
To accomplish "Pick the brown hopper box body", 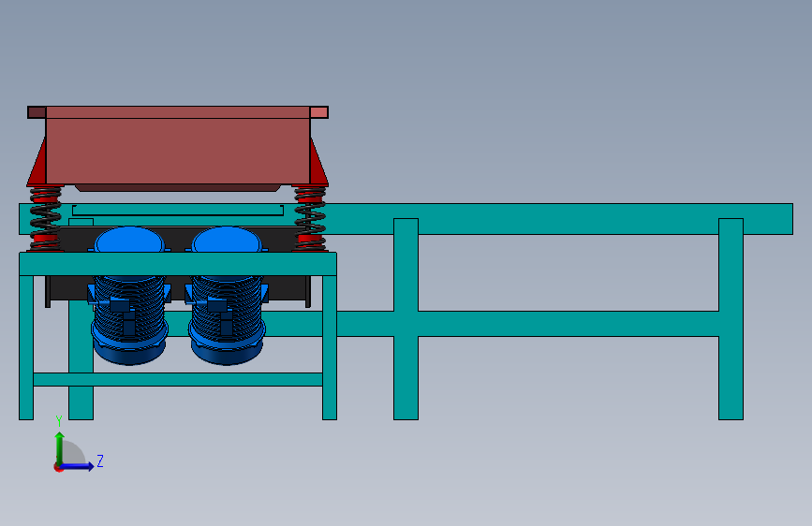I will pos(178,152).
